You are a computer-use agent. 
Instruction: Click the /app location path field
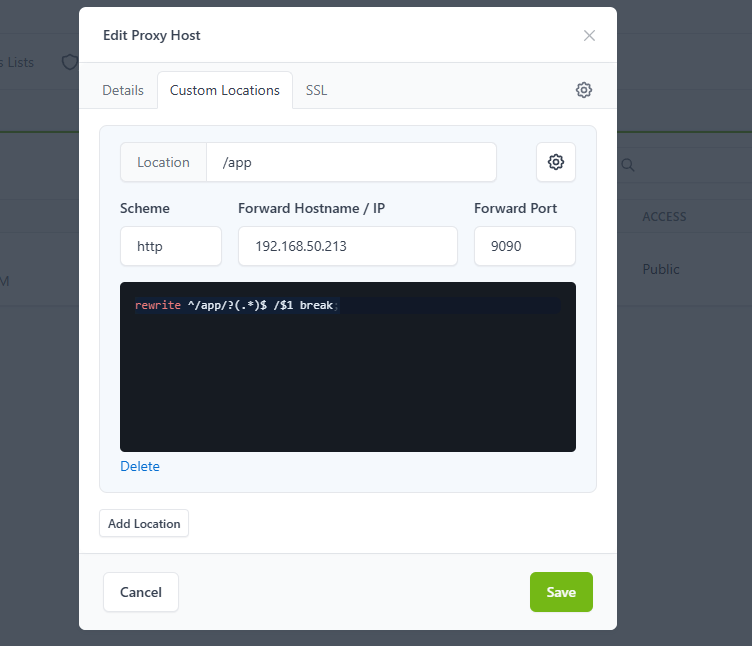coord(351,162)
